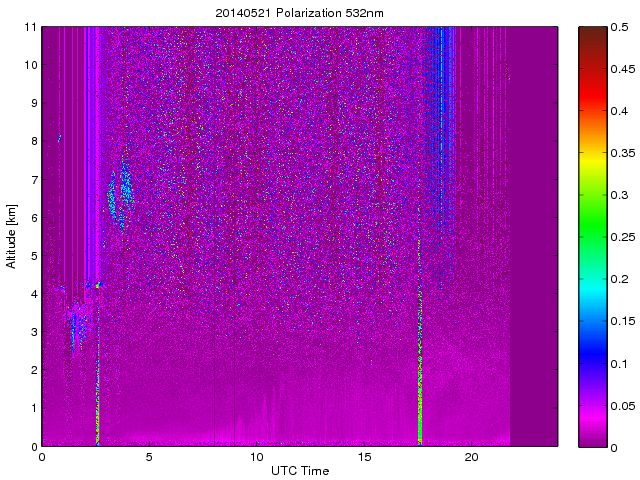
Task: Click the colorbar tick label '0.1'
Action: [x=619, y=364]
